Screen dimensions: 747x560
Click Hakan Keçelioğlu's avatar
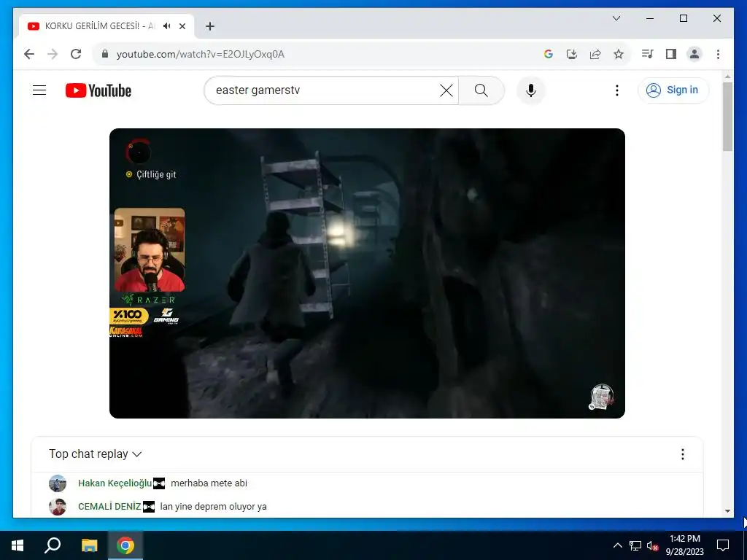(x=58, y=483)
